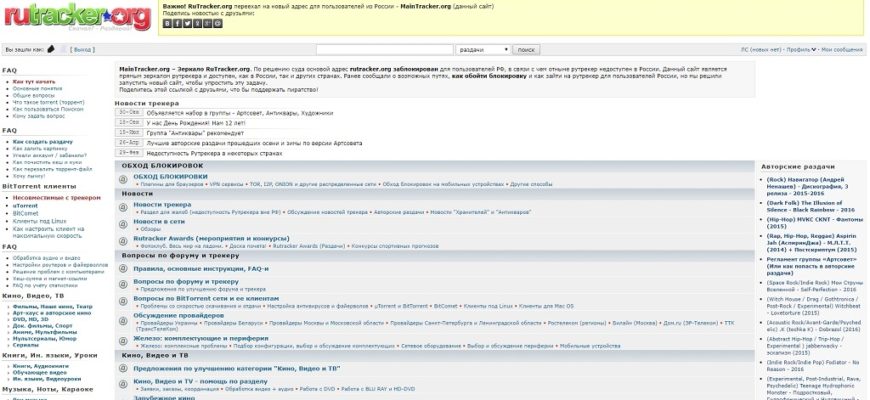Click forum icon beside Железо: комплектующие и периферия
The image size is (870, 400).
point(123,341)
